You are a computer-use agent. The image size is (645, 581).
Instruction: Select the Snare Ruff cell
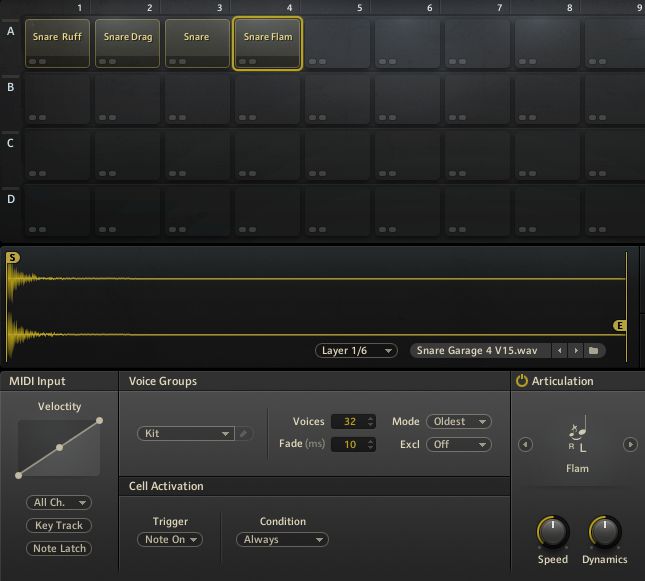tap(57, 43)
